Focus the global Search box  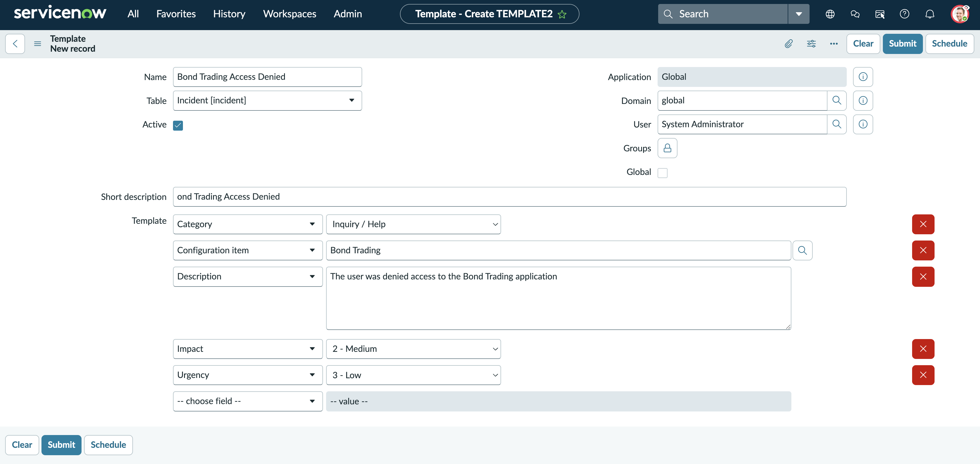(x=723, y=14)
